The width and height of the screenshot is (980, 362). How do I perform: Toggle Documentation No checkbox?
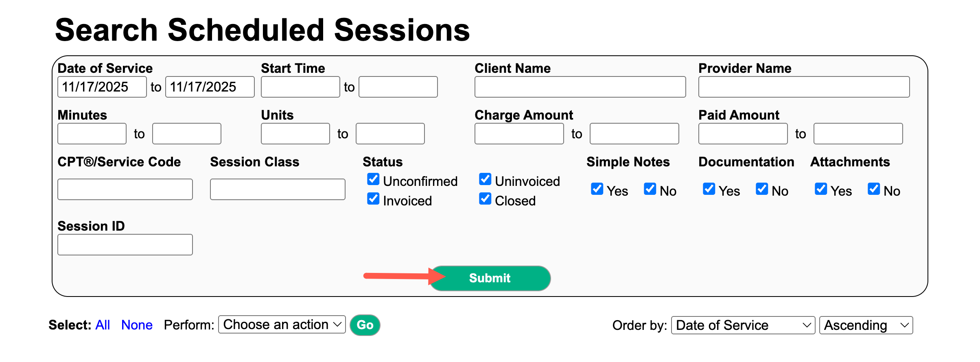pyautogui.click(x=762, y=189)
